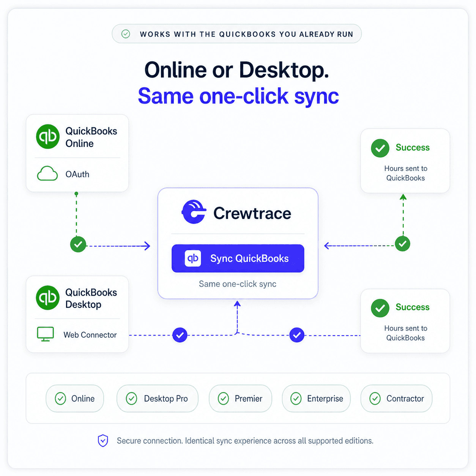Click the check icon in Contractor chip
The width and height of the screenshot is (476, 476).
(375, 399)
